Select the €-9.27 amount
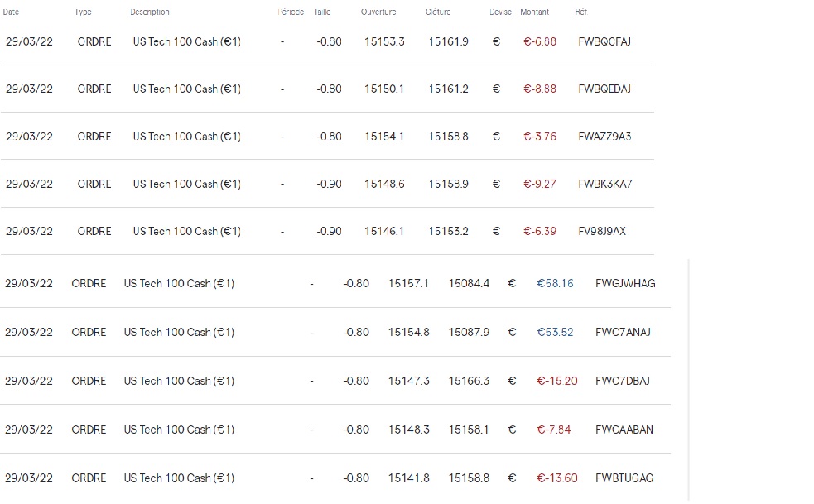This screenshot has height=504, width=814. pos(540,184)
